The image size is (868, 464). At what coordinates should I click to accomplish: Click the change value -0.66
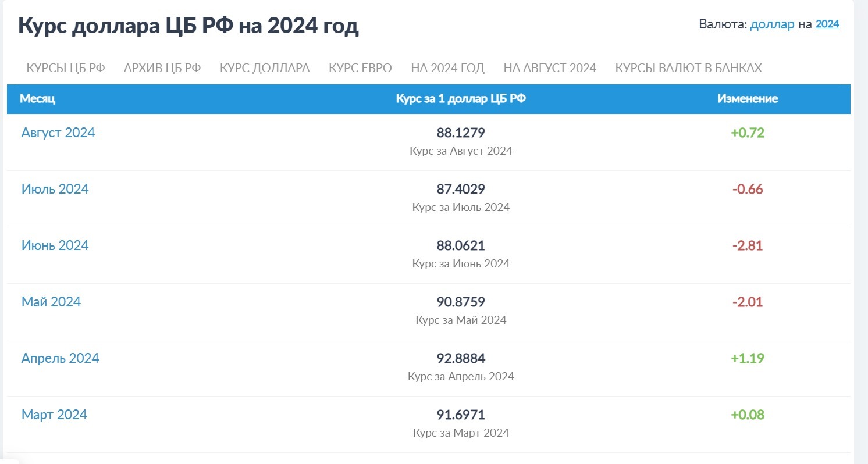[748, 190]
